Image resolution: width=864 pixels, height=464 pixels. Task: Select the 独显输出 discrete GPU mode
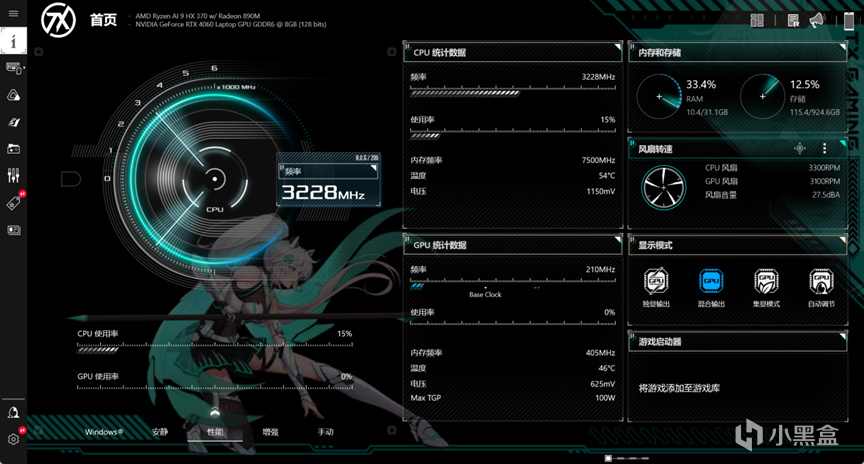click(x=656, y=287)
